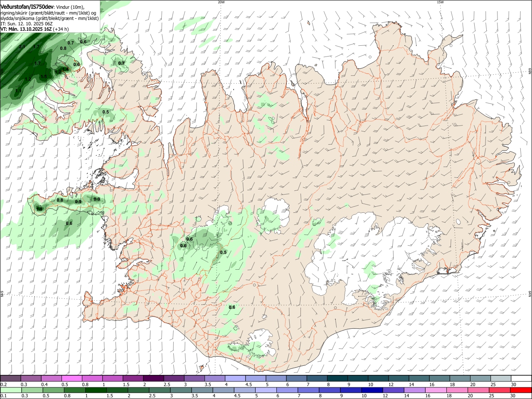
Task: Click the 2.5 label on rain legend
Action: pyautogui.click(x=152, y=396)
